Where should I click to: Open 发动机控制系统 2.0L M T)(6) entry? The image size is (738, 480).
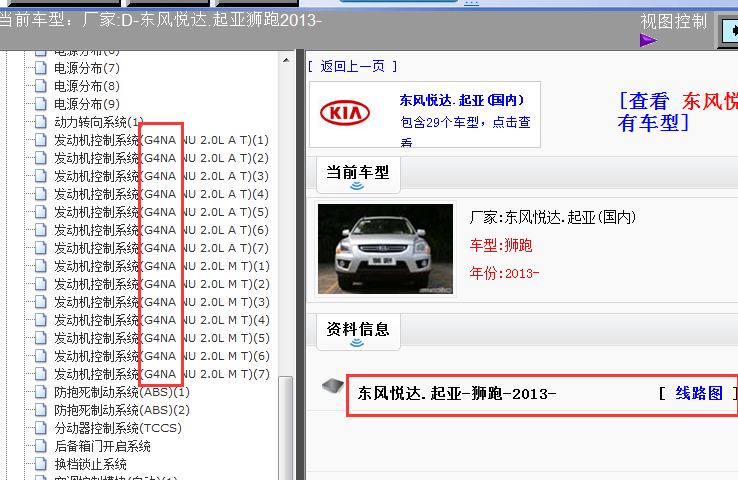tap(161, 356)
